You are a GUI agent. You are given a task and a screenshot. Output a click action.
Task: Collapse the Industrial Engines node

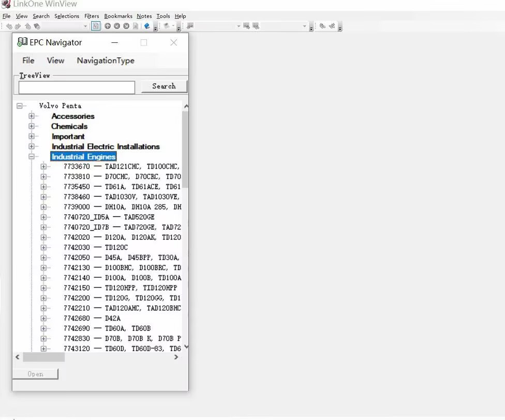point(32,157)
